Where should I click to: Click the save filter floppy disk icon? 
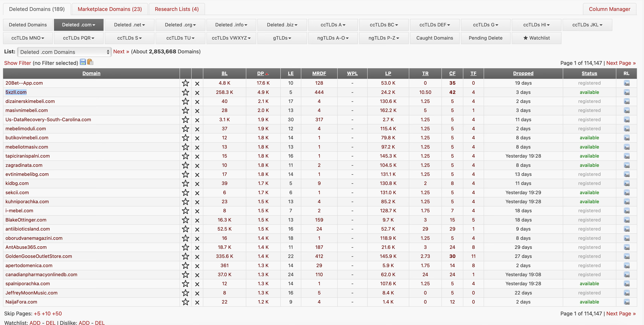pyautogui.click(x=83, y=62)
